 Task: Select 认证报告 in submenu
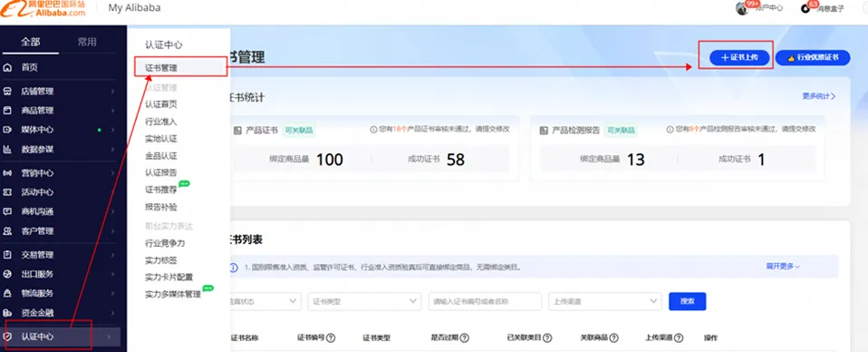[161, 172]
